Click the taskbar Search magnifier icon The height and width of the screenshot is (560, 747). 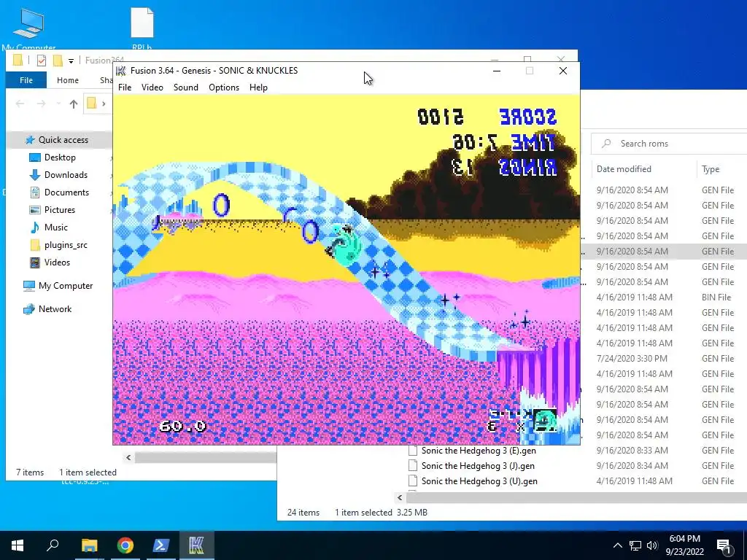coord(53,545)
